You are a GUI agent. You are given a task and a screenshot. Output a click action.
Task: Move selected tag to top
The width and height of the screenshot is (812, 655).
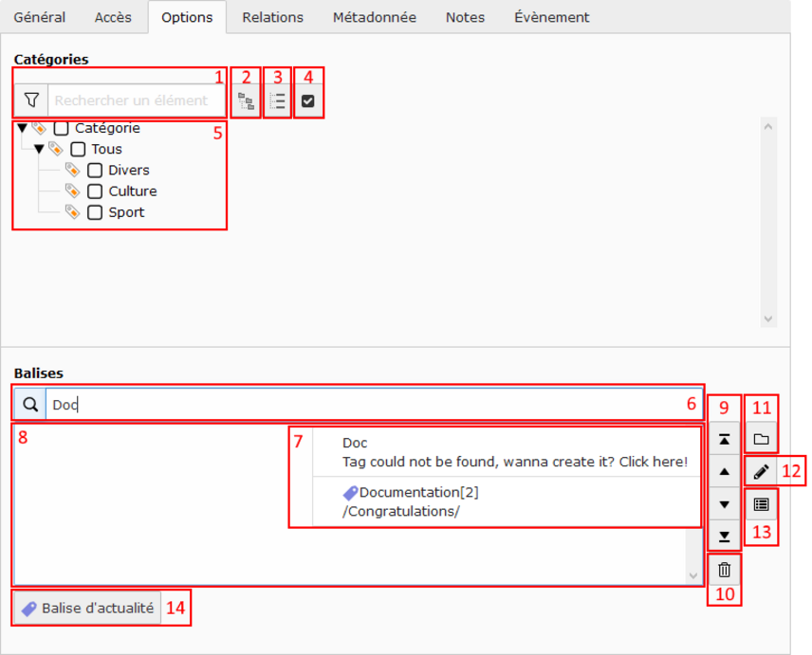(x=725, y=440)
